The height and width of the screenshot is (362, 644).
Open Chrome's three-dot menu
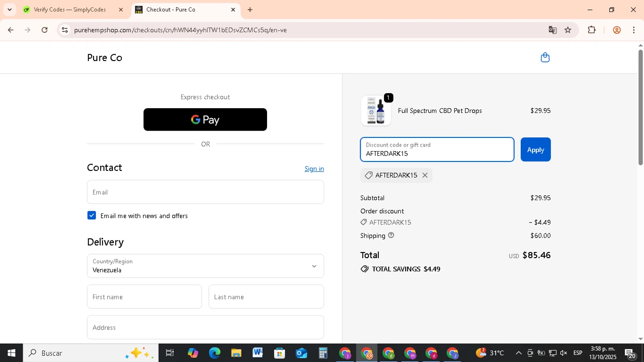click(x=634, y=30)
